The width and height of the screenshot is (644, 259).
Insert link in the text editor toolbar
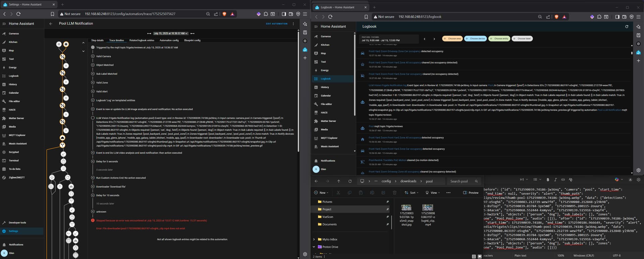pyautogui.click(x=563, y=180)
